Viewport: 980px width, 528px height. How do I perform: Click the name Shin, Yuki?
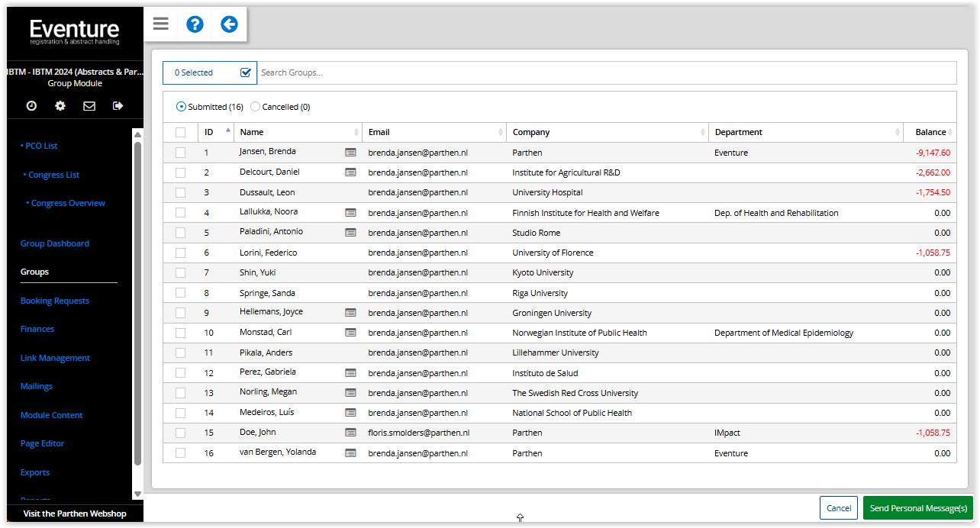[x=256, y=272]
